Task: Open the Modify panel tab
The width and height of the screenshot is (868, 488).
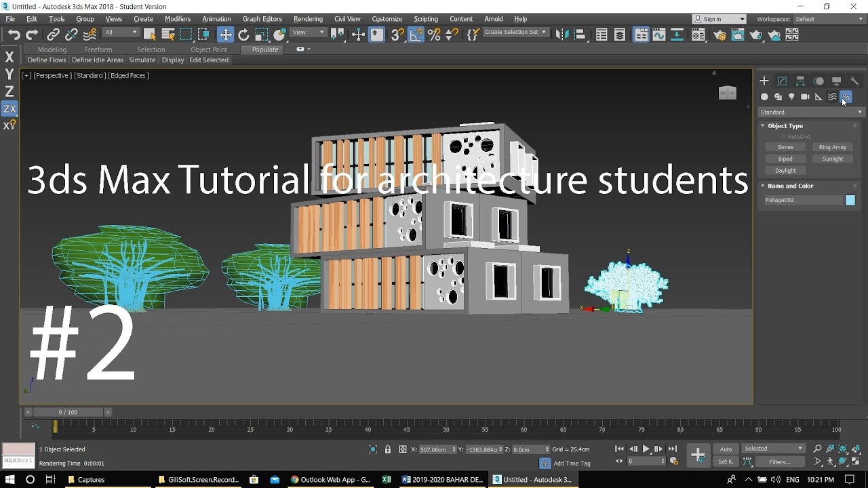Action: 783,81
